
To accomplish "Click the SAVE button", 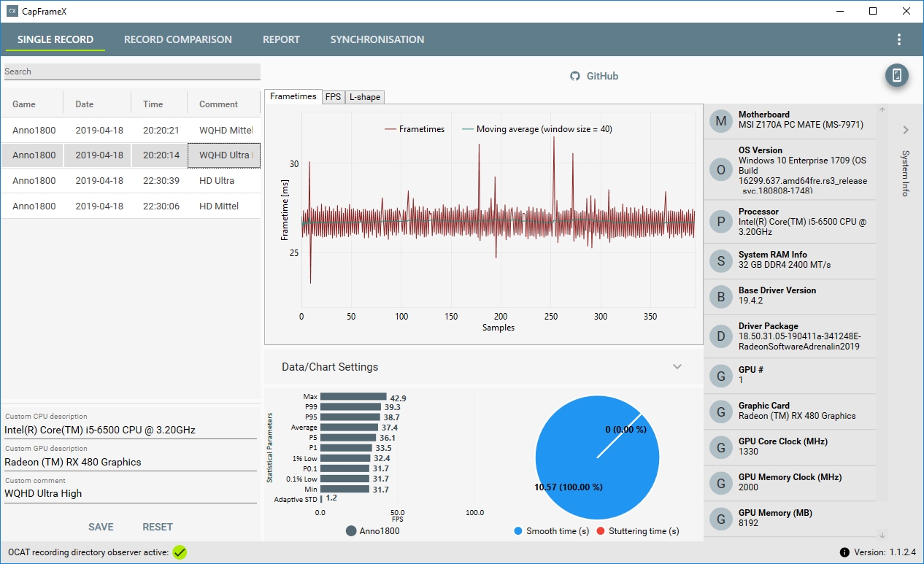I will pyautogui.click(x=101, y=527).
